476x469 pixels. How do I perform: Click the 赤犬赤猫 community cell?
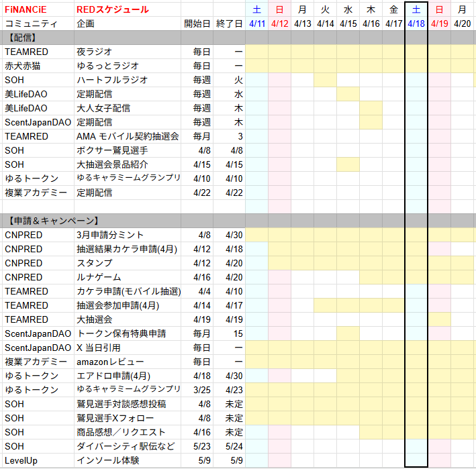pos(38,66)
